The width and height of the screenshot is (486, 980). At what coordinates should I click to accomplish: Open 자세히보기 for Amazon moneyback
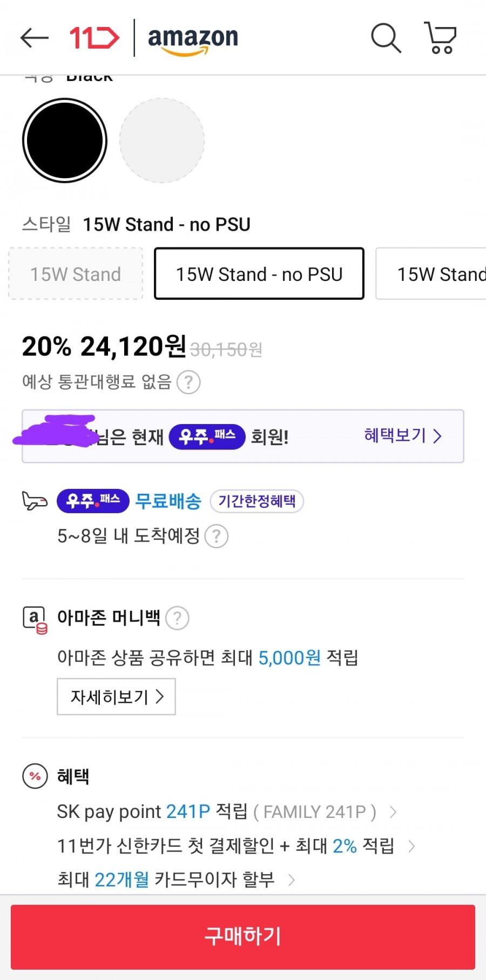pos(117,696)
